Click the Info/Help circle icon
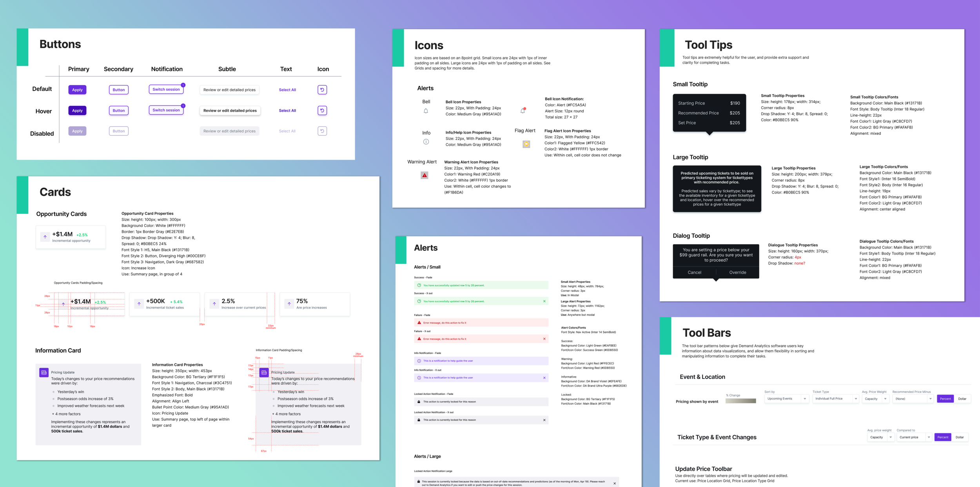The height and width of the screenshot is (487, 980). click(426, 142)
